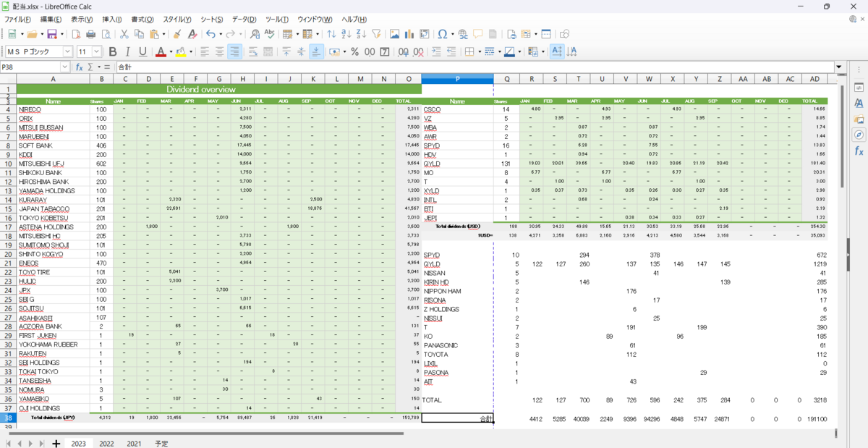
Task: Go to the first sheet arrow button
Action: 9,443
